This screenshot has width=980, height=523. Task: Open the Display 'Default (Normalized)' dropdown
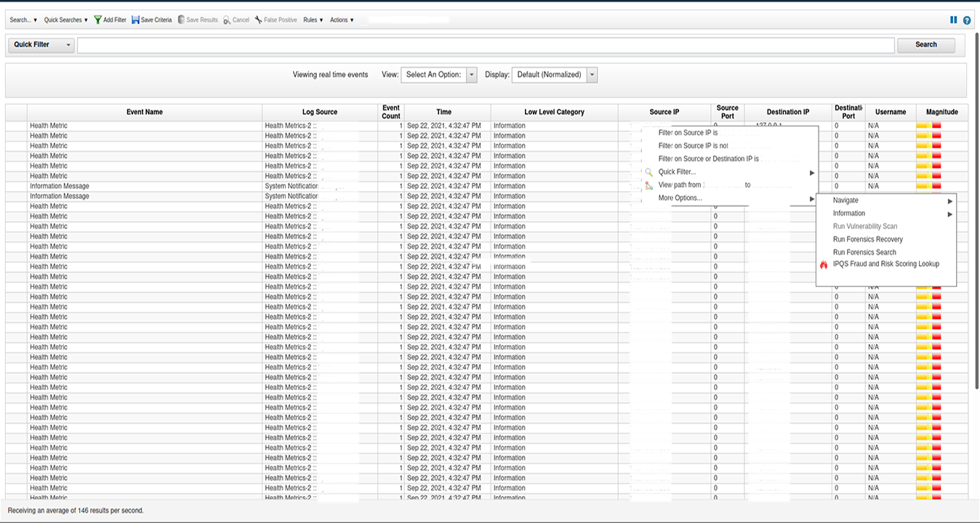click(x=592, y=75)
